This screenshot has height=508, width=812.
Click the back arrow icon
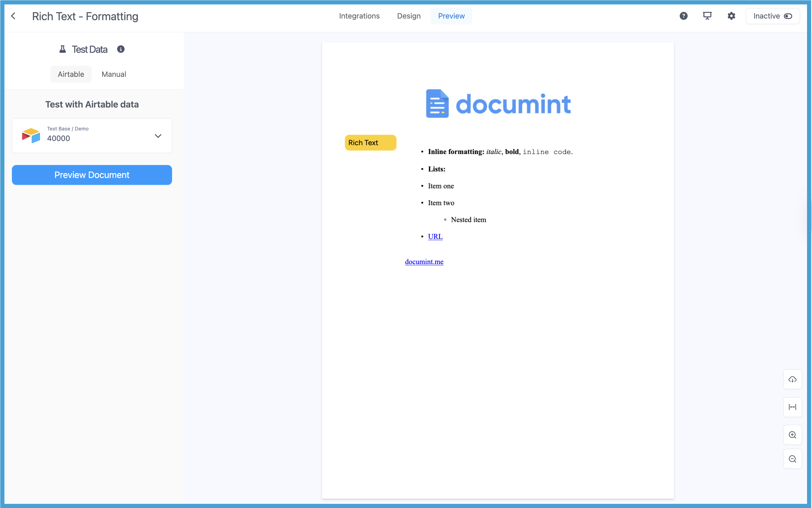tap(14, 16)
